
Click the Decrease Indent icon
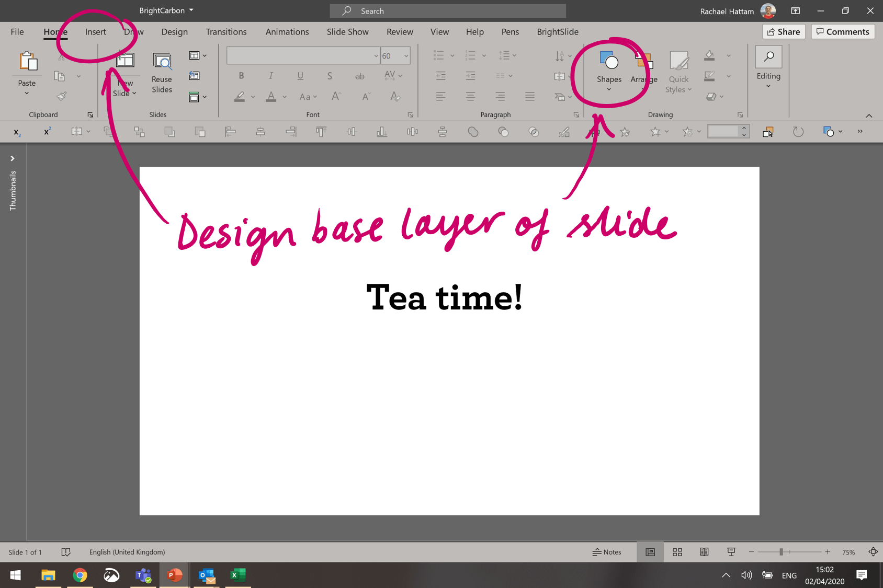[x=441, y=76]
